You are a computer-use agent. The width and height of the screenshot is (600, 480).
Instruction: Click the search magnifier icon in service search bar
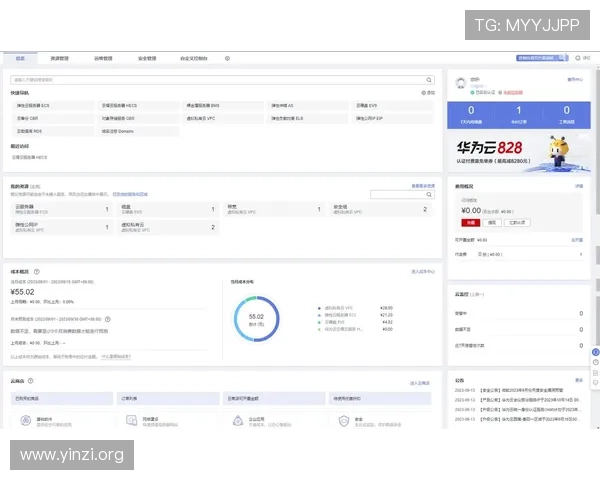[430, 79]
